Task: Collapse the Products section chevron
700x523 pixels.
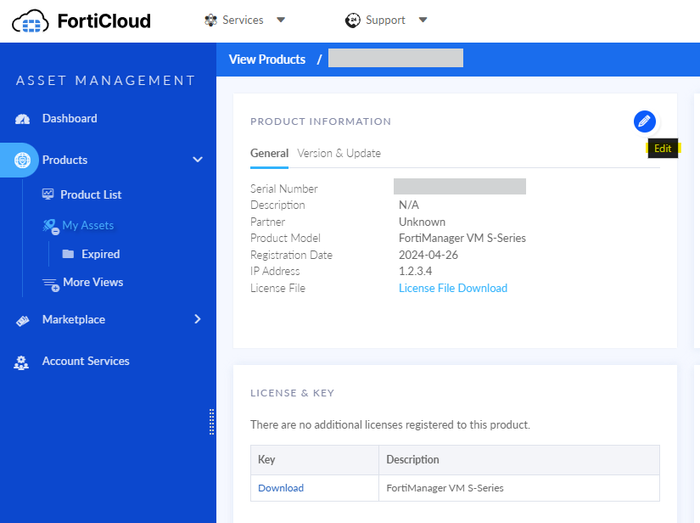Action: tap(197, 160)
